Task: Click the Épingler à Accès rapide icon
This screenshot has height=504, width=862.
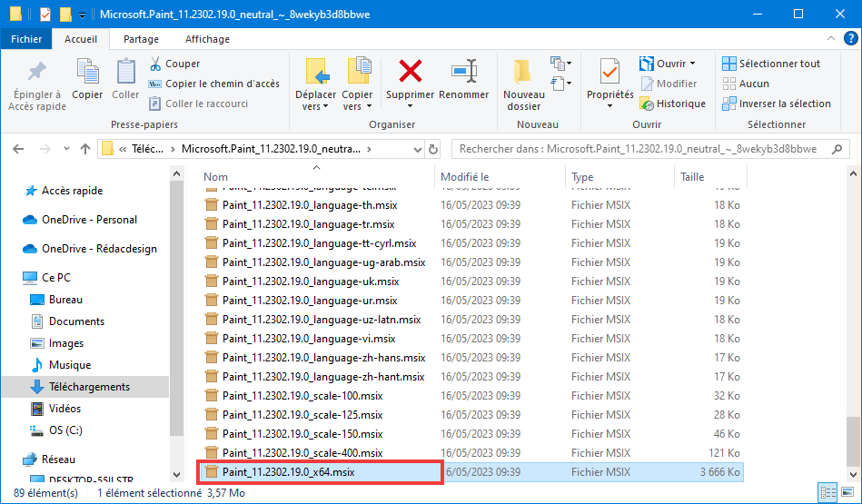Action: point(37,72)
